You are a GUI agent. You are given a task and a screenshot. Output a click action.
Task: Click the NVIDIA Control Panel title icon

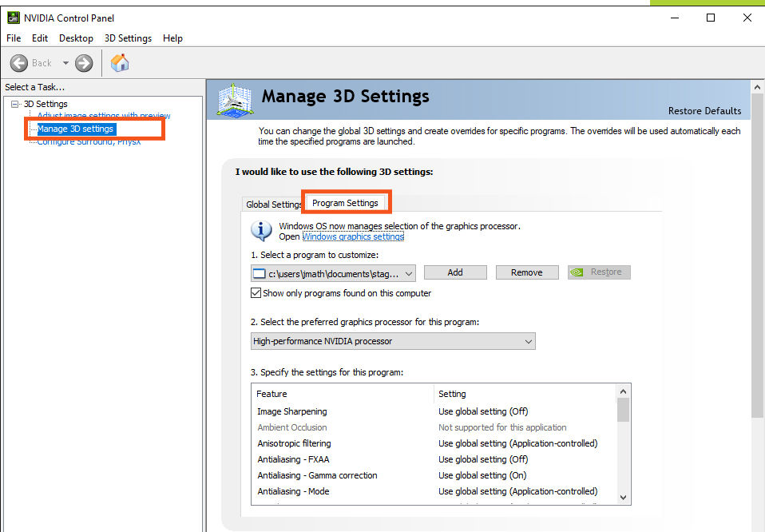[x=14, y=18]
